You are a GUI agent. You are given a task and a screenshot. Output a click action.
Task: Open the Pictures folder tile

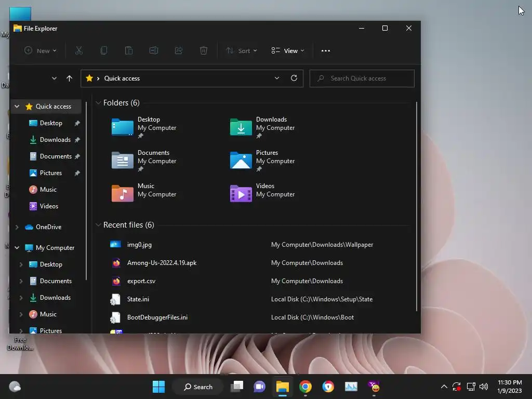(262, 161)
